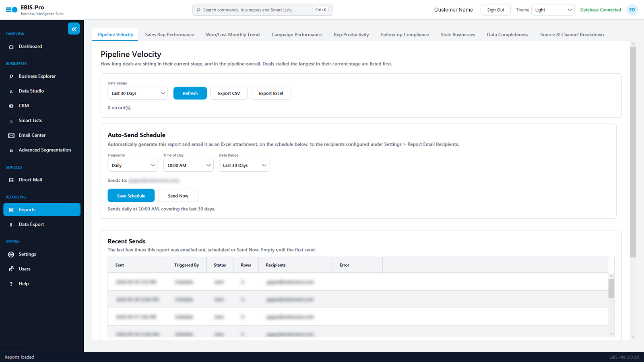The height and width of the screenshot is (362, 644).
Task: Open the report Date Range dropdown
Action: [x=138, y=93]
